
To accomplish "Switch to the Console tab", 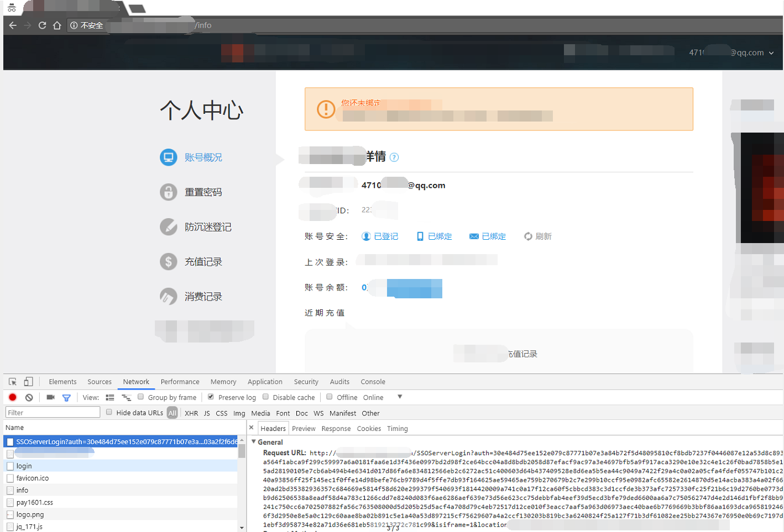I will pyautogui.click(x=373, y=382).
